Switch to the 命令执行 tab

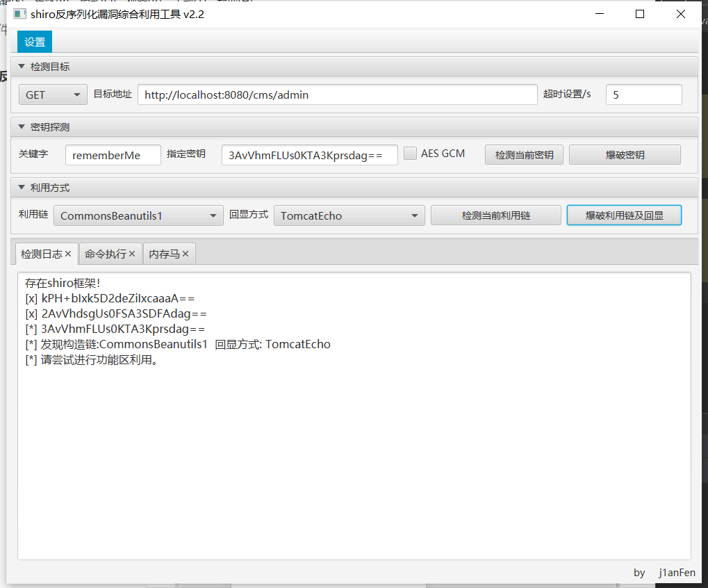click(x=105, y=254)
